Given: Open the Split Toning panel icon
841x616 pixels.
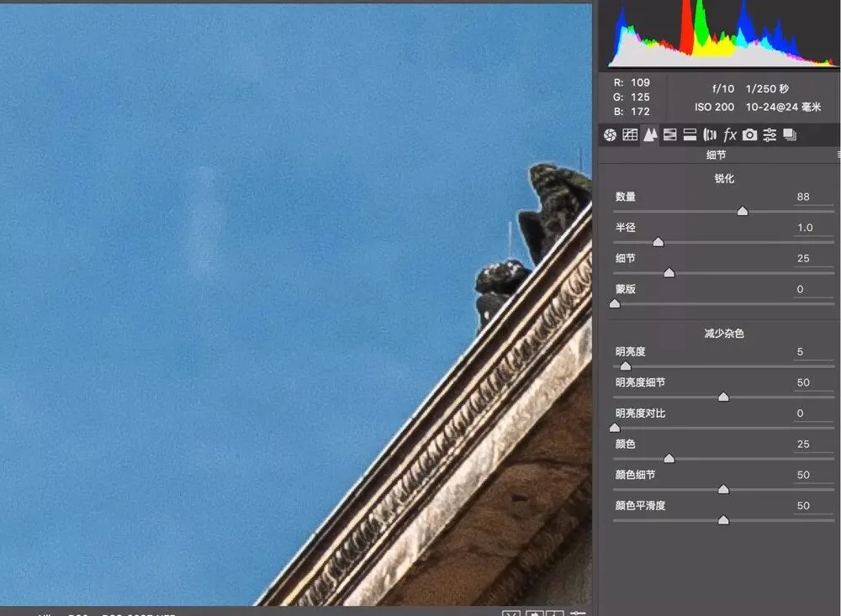Looking at the screenshot, I should point(690,135).
